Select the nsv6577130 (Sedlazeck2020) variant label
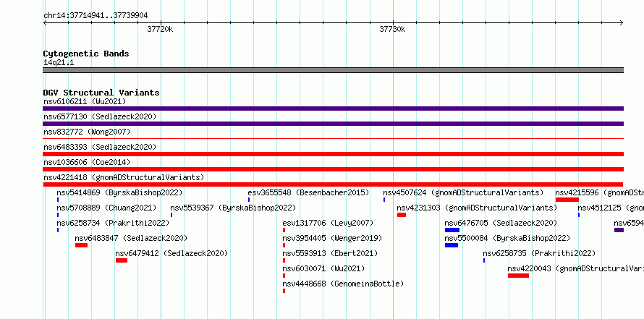 click(100, 116)
